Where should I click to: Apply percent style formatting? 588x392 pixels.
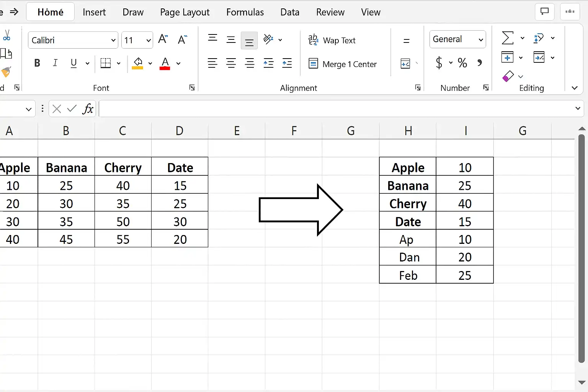(462, 63)
